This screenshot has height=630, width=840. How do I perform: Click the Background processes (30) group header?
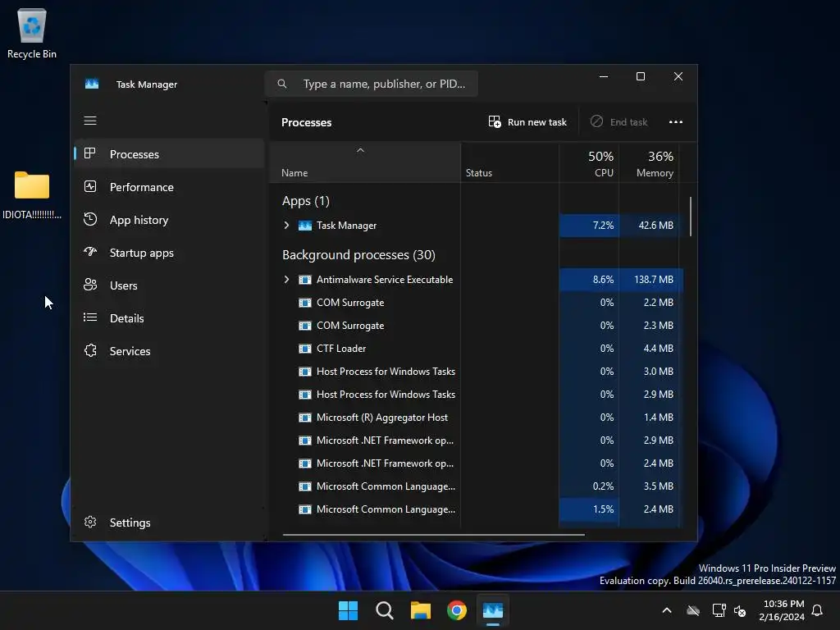click(x=358, y=255)
